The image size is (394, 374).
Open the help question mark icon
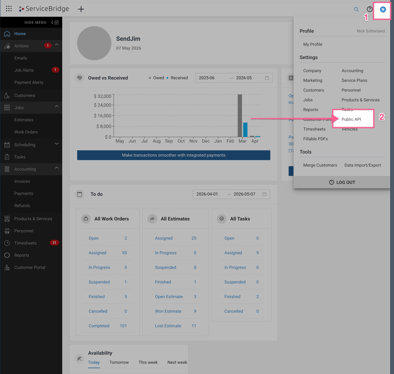[369, 9]
